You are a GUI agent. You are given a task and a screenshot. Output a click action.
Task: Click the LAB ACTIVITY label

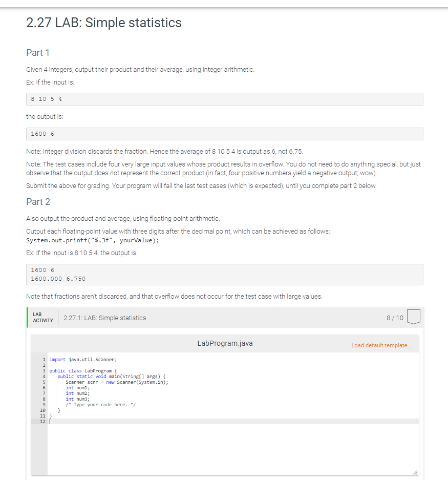click(x=43, y=318)
